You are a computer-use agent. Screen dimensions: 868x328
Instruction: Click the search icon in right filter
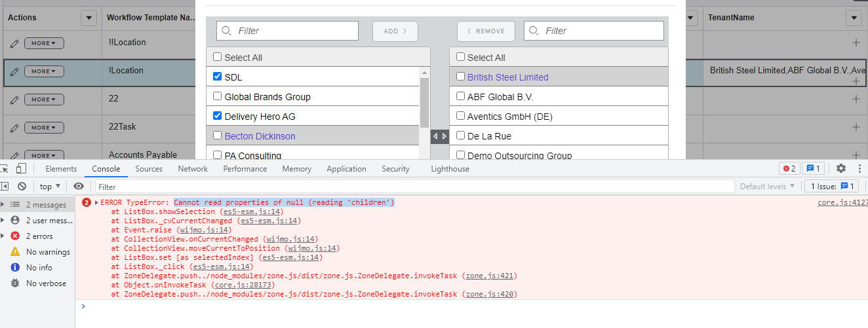click(534, 31)
